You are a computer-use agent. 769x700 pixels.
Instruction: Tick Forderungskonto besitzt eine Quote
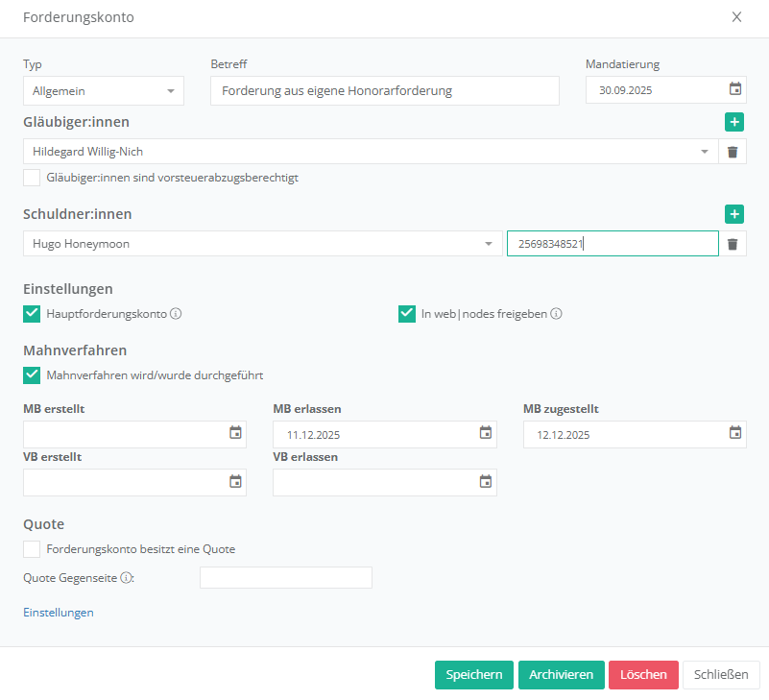[x=32, y=549]
